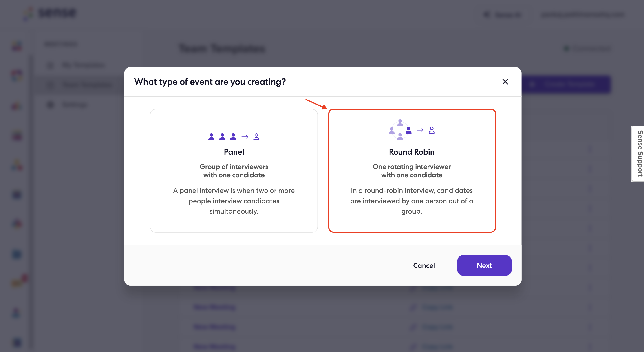
Task: Click the blurred Sense logo in header
Action: coord(51,13)
